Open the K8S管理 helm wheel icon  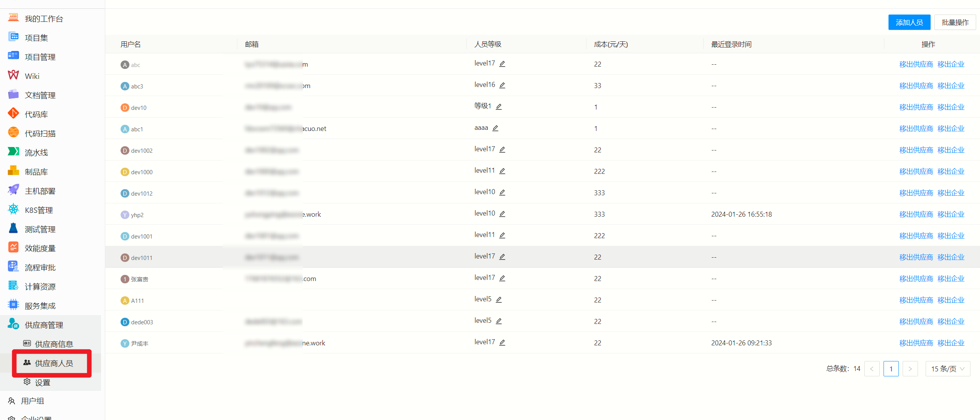pos(13,209)
